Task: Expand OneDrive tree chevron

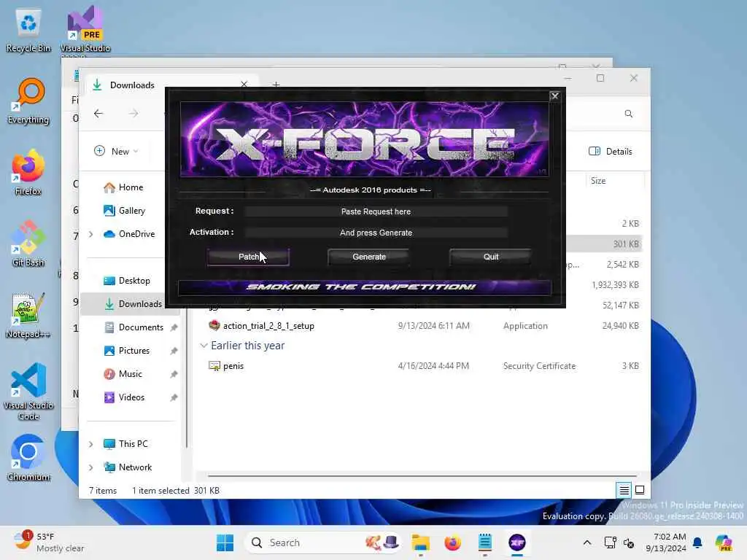Action: 90,234
